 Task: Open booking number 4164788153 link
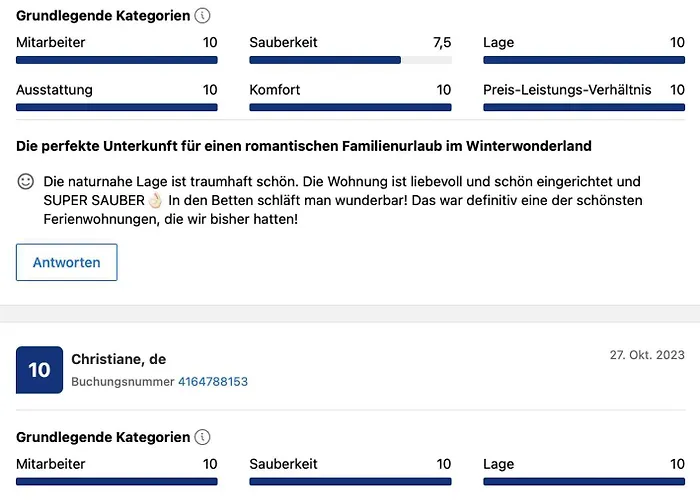click(x=212, y=382)
